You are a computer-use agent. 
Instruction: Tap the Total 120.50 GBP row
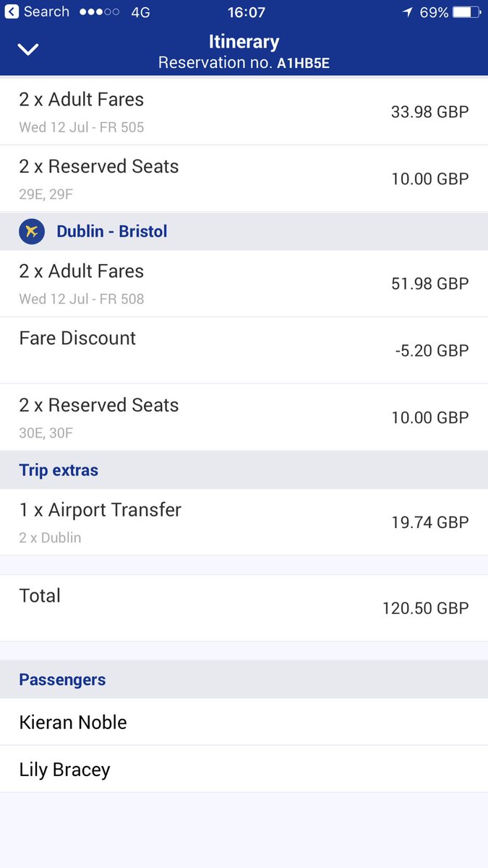click(244, 608)
